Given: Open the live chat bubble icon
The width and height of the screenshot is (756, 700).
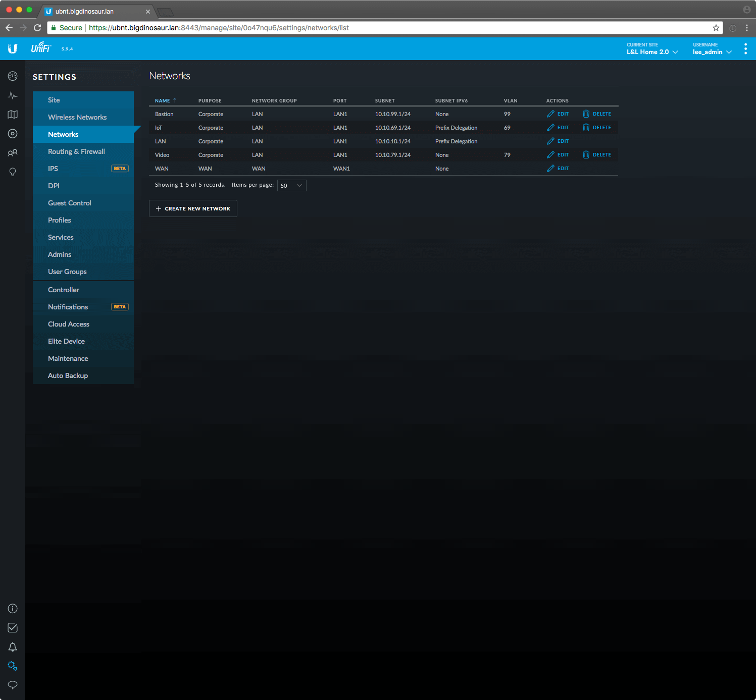Looking at the screenshot, I should (x=13, y=685).
